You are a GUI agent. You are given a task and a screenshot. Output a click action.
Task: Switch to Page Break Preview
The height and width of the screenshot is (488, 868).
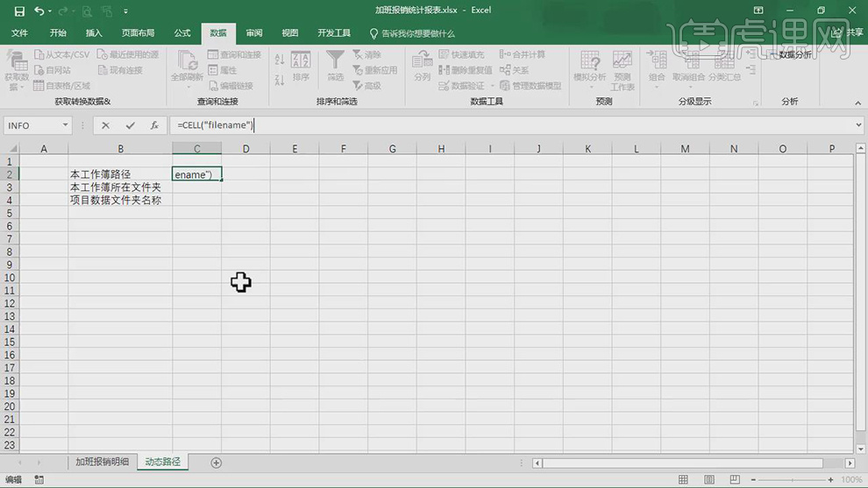click(735, 480)
